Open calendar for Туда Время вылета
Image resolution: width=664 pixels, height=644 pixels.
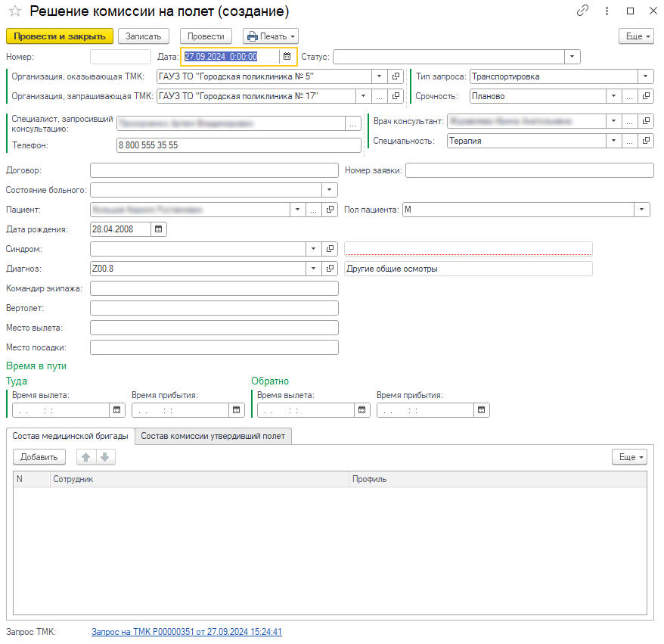117,410
